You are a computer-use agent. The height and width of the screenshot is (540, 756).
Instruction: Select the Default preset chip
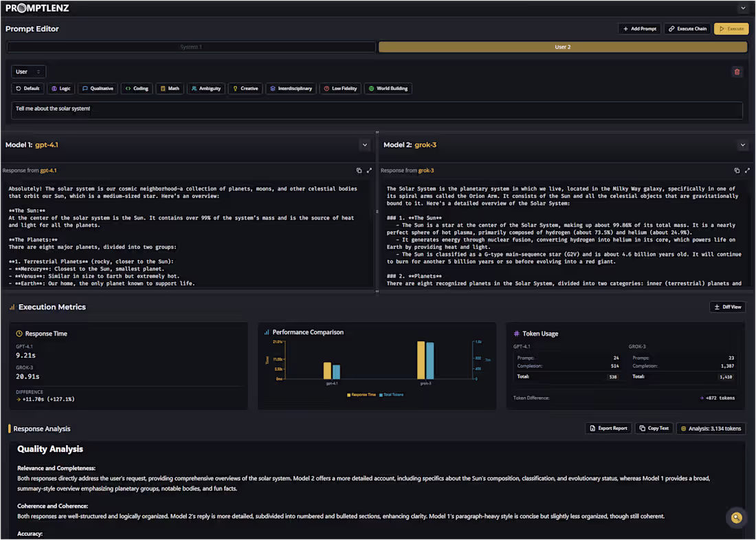pos(27,89)
